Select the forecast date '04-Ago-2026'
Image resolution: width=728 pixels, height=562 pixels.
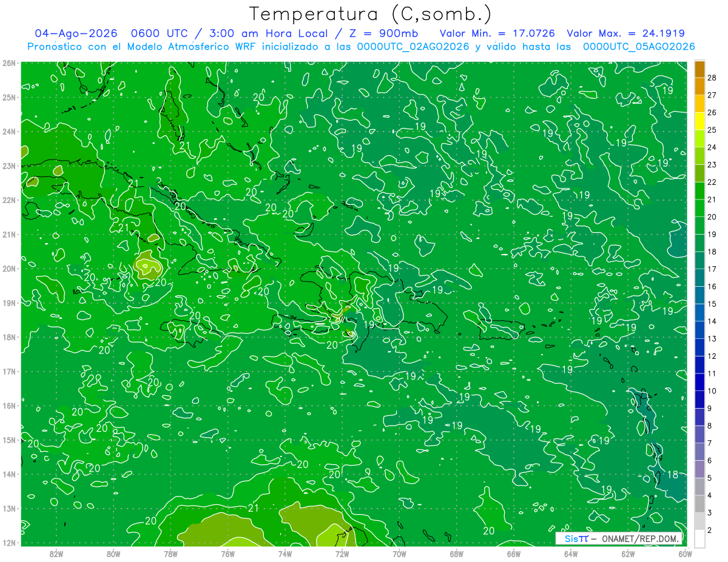point(75,33)
